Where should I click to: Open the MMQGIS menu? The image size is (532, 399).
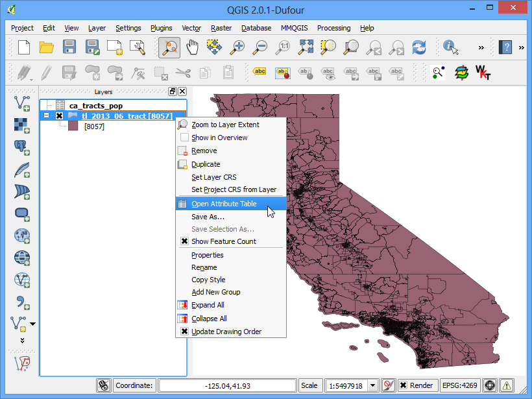[294, 28]
